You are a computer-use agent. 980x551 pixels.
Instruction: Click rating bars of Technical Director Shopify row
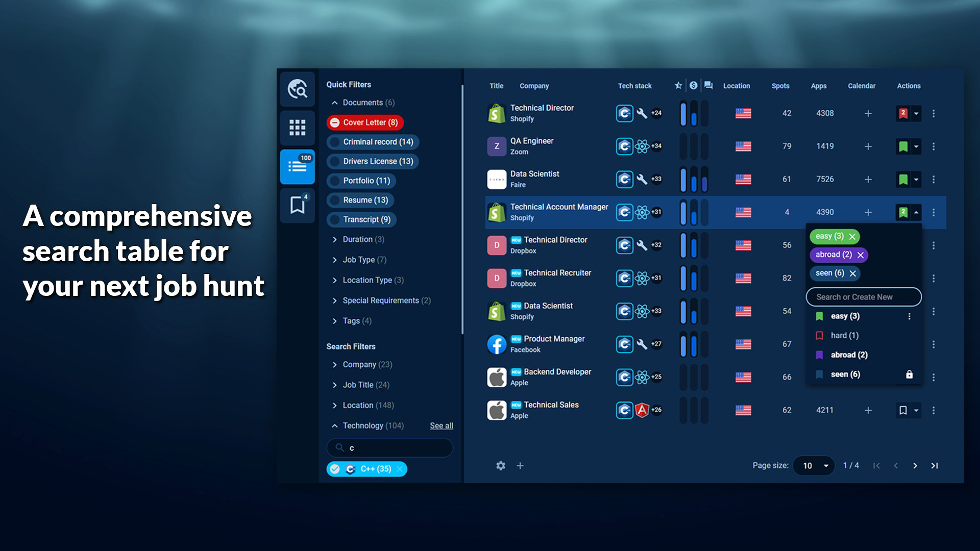pyautogui.click(x=694, y=113)
